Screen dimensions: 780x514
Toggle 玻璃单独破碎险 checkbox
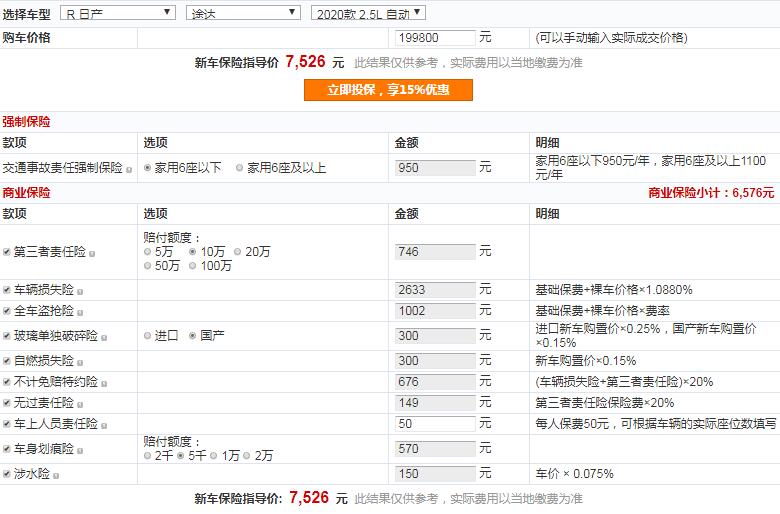(6, 336)
